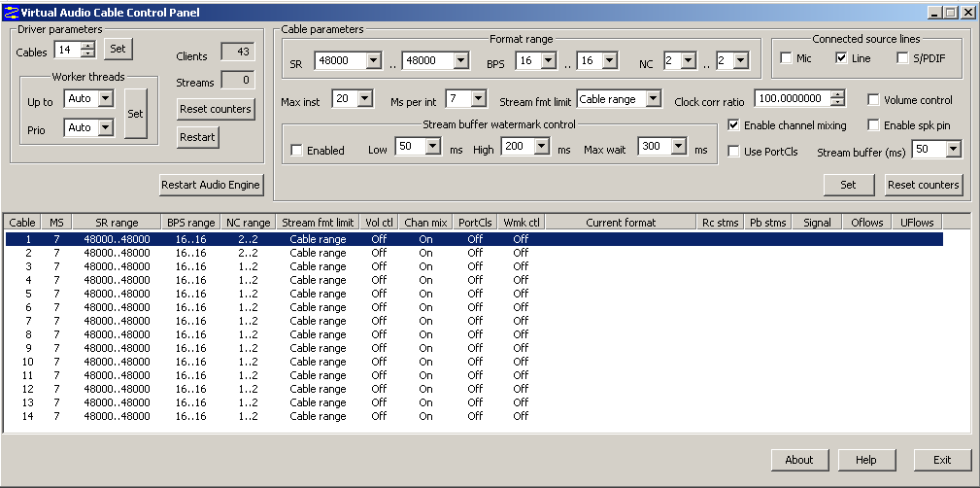This screenshot has height=488, width=980.
Task: Tick the Use PortCls checkbox
Action: point(733,152)
